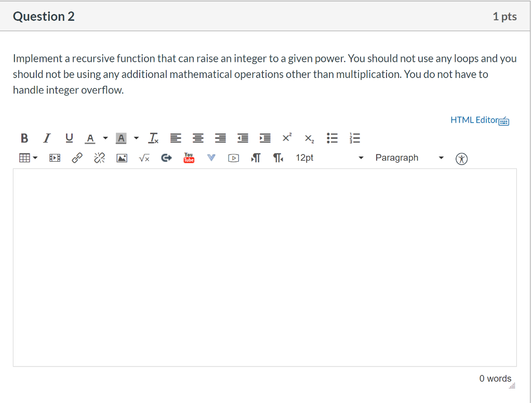The image size is (532, 403).
Task: Embed a YouTube video
Action: pos(189,158)
